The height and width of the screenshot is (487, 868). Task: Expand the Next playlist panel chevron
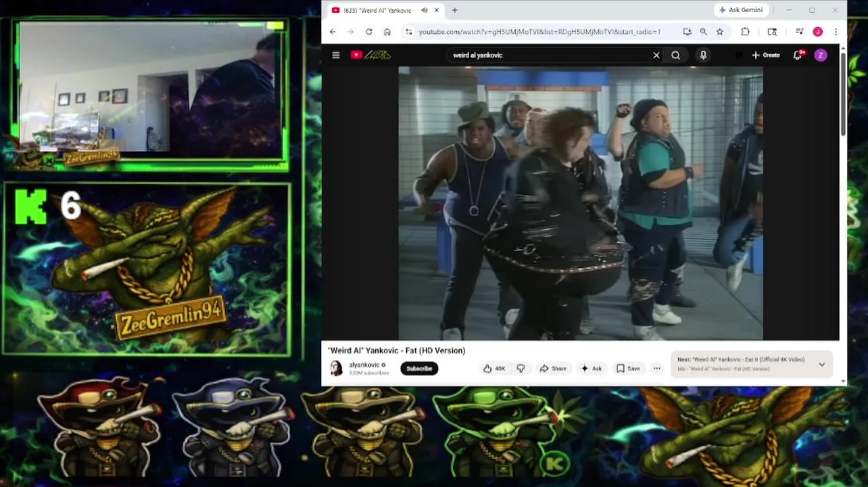pyautogui.click(x=821, y=365)
